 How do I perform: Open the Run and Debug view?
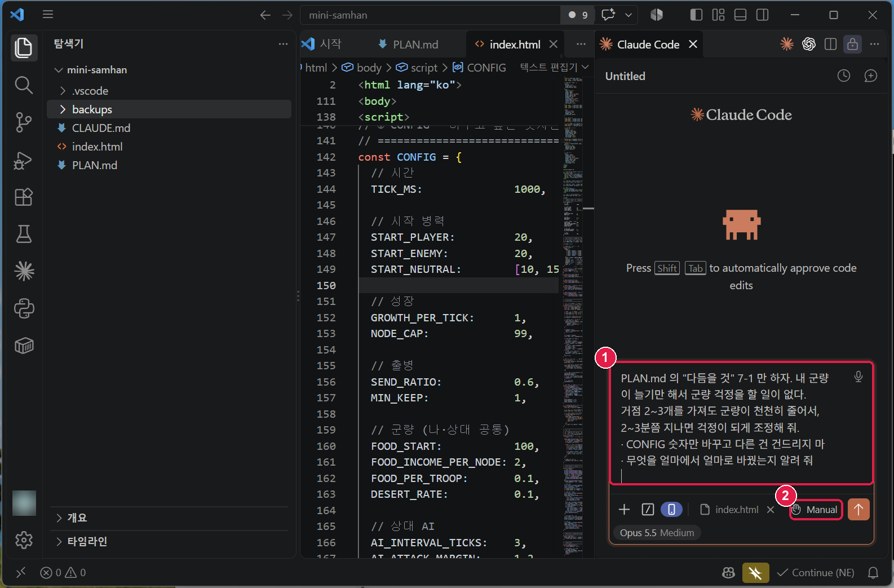[24, 160]
